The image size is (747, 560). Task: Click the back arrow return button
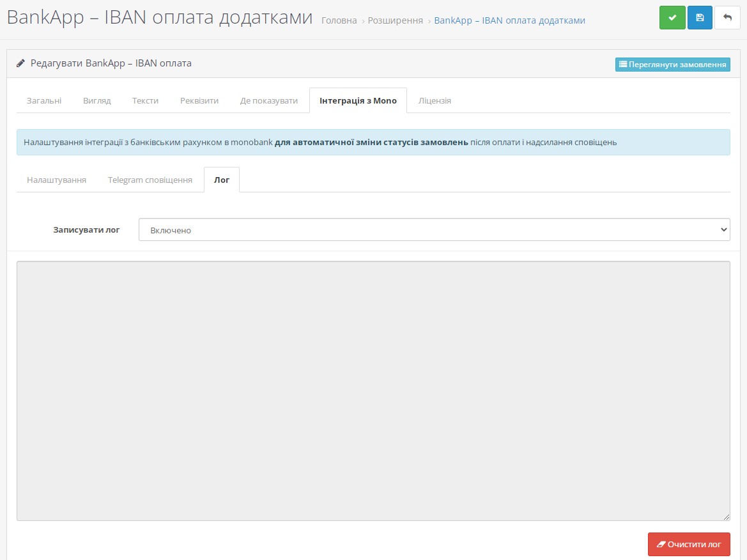point(727,18)
